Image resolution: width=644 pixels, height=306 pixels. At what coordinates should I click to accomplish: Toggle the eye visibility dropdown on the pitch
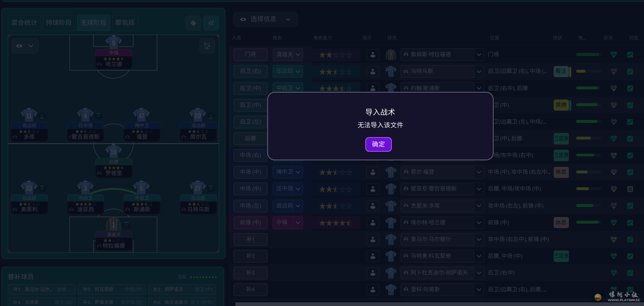[x=25, y=46]
